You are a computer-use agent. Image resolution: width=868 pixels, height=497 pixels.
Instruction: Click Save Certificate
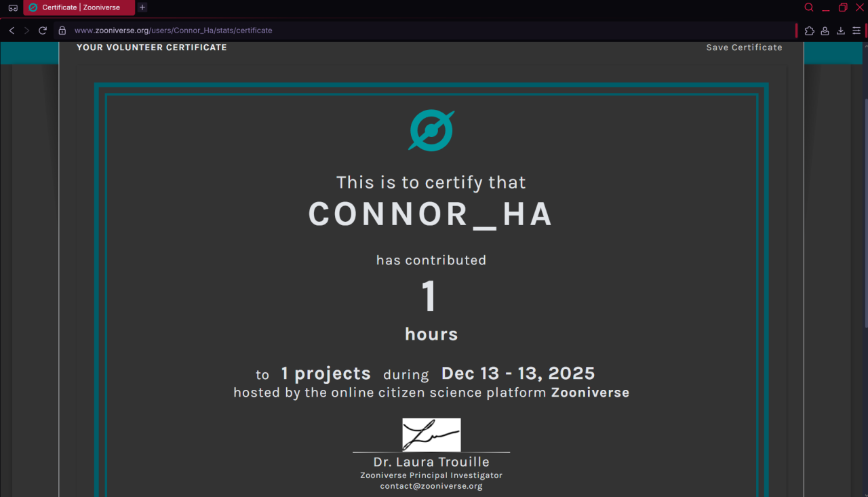click(x=744, y=47)
